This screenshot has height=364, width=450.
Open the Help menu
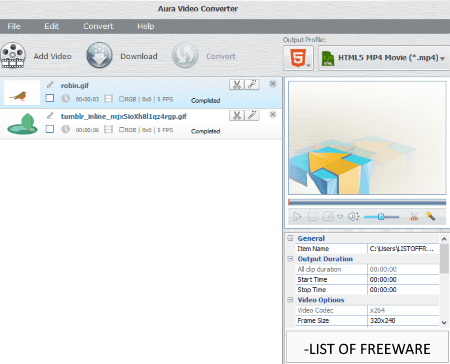pos(146,26)
